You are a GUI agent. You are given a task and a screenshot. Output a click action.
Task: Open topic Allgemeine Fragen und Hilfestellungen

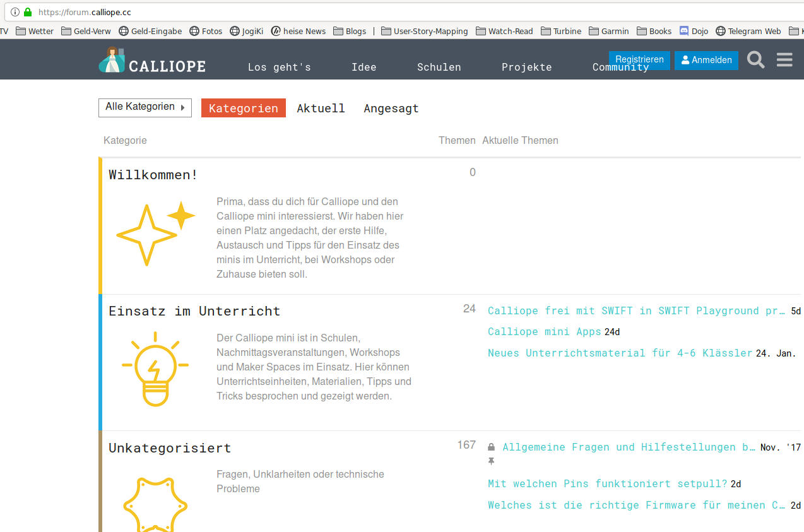click(629, 447)
